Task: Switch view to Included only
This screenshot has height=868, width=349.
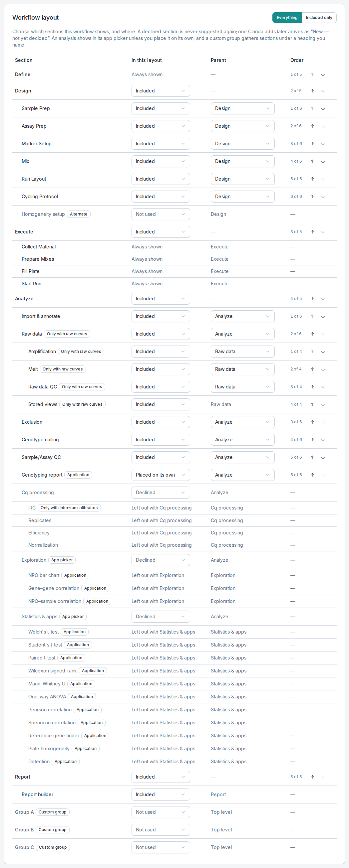Action: [x=319, y=18]
